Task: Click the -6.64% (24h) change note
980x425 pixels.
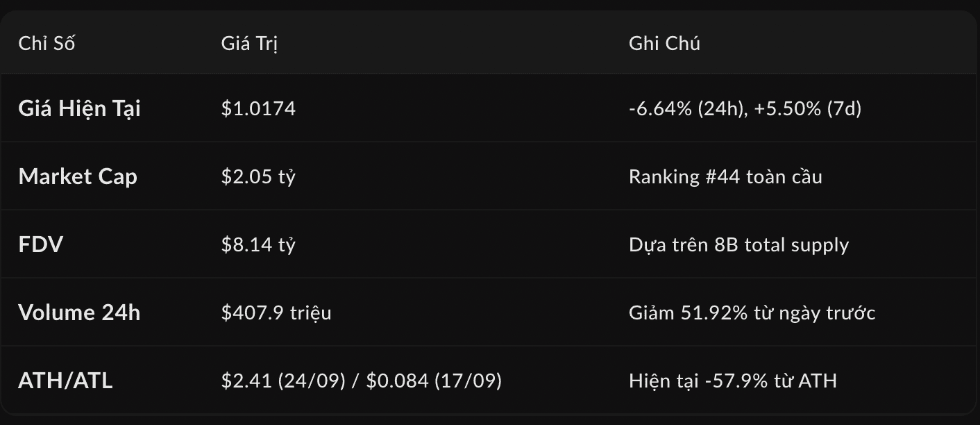Action: point(684,108)
